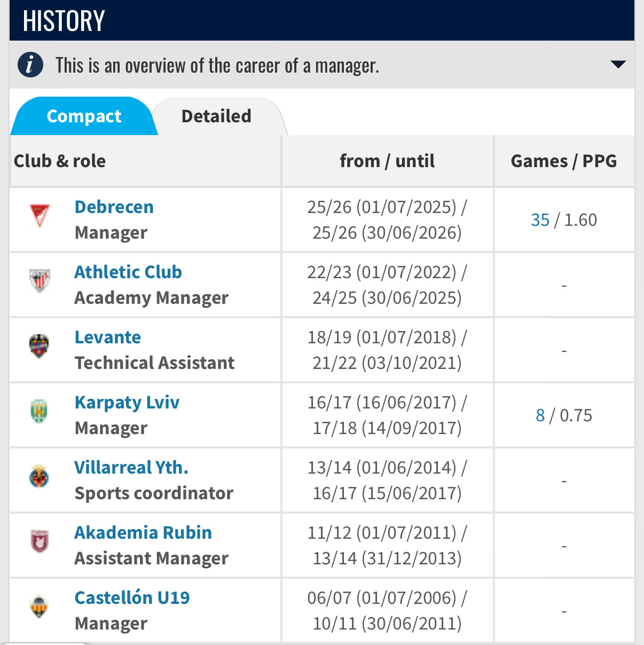Click the Castellón U19 crest icon

click(40, 607)
